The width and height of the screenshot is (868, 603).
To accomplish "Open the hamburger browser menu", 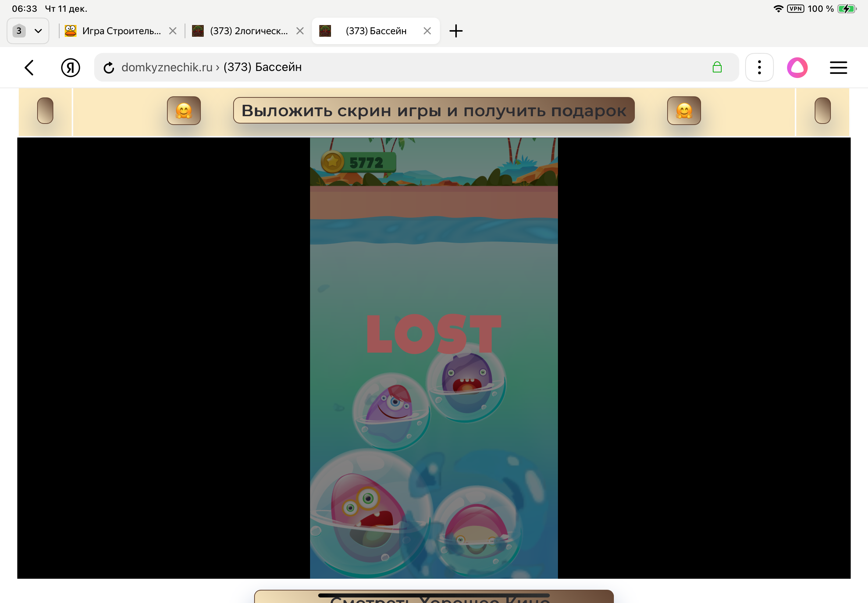I will (x=838, y=68).
